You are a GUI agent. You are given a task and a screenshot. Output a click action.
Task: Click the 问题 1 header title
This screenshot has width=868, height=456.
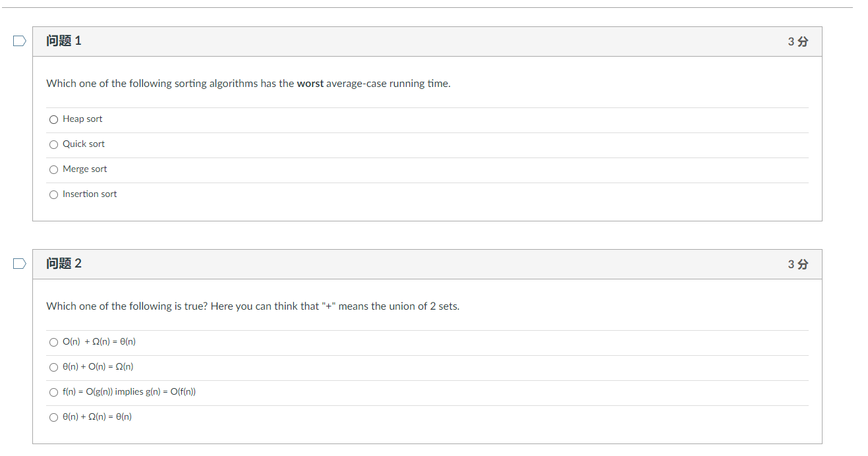(x=64, y=41)
